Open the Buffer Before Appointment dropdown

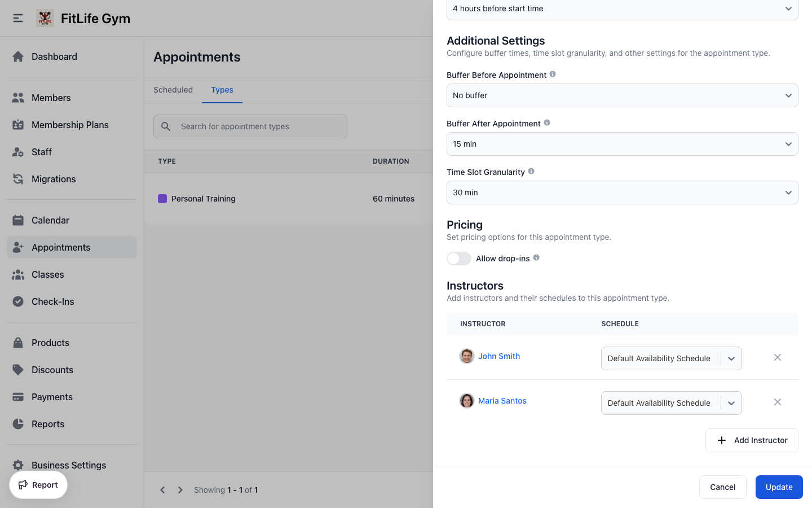[x=622, y=95]
